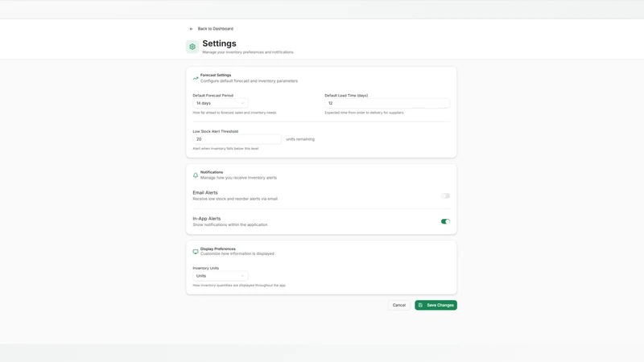The height and width of the screenshot is (362, 644).
Task: Click the Forecast Settings trend icon
Action: (x=196, y=78)
